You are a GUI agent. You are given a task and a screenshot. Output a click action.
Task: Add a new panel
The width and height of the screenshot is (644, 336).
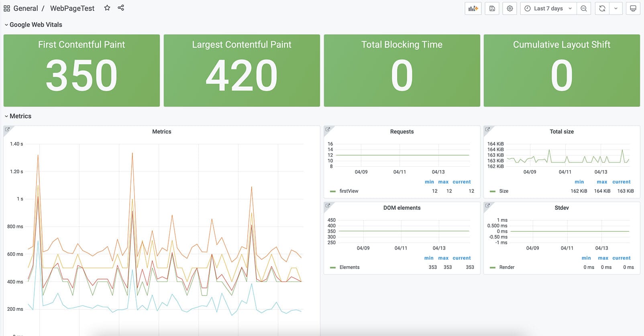click(473, 8)
